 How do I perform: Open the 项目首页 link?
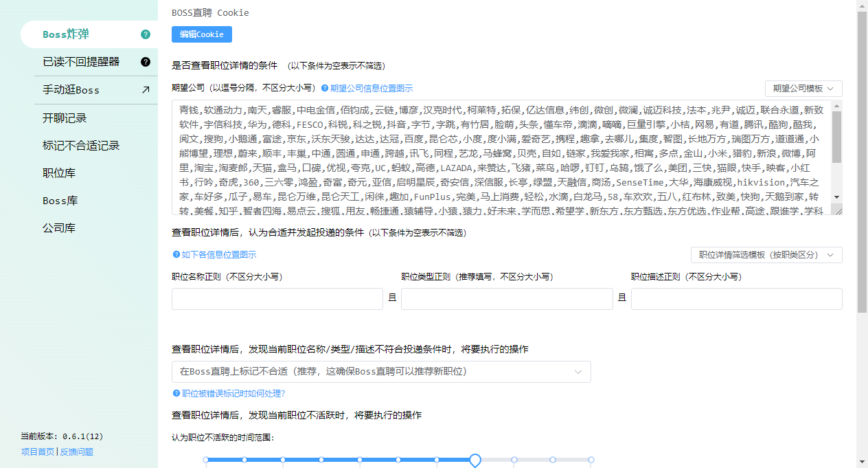38,452
